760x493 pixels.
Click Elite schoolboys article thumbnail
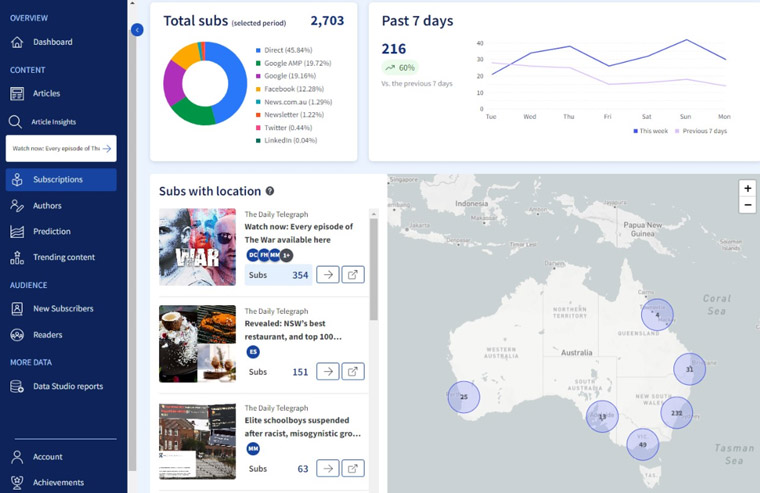tap(197, 441)
